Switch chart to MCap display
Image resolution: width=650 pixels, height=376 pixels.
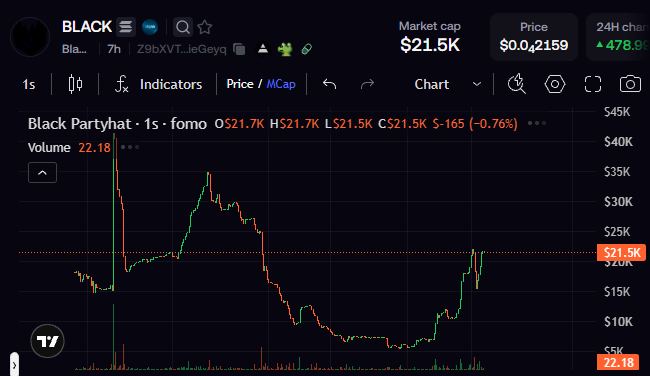tap(281, 84)
